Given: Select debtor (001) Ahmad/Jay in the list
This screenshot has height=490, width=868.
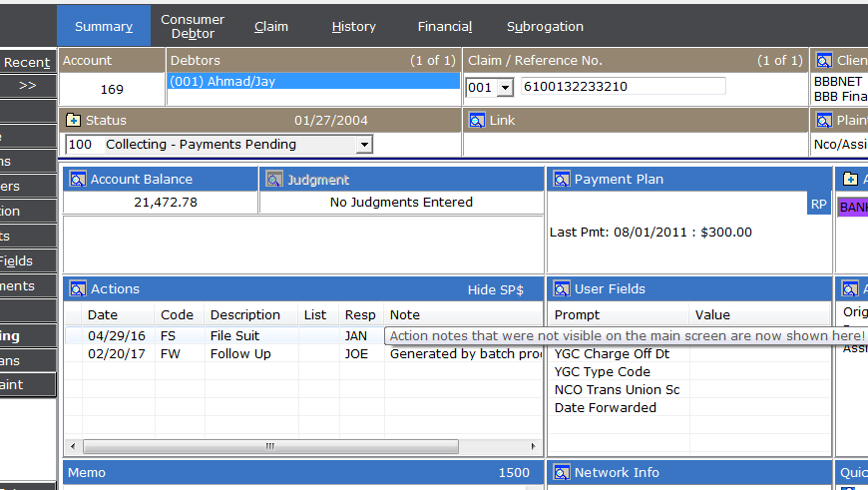Looking at the screenshot, I should pyautogui.click(x=312, y=82).
